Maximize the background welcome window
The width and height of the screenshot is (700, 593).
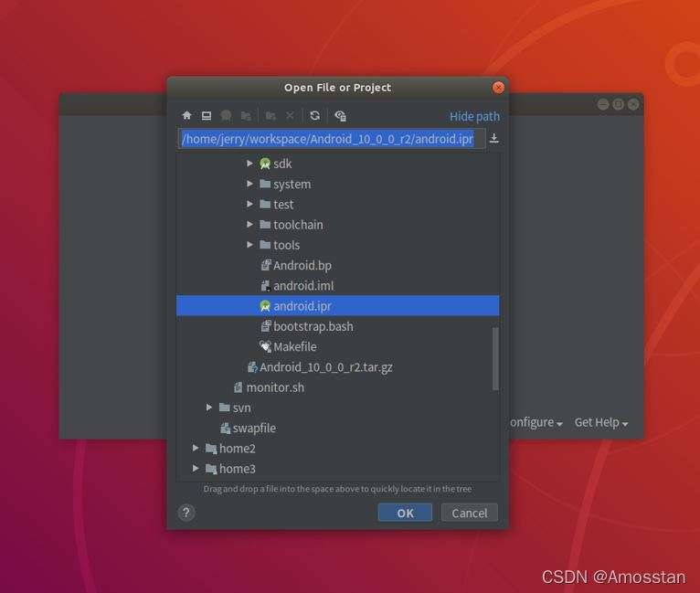619,104
